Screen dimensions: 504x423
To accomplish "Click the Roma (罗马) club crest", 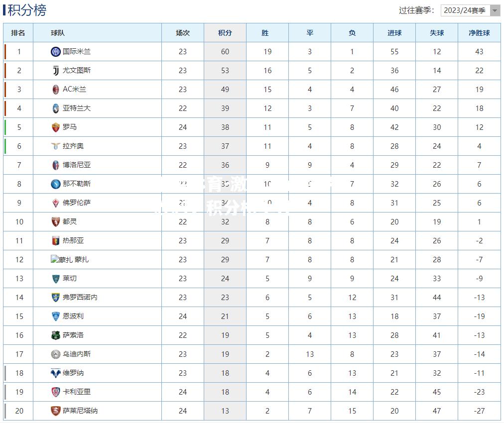I will (x=56, y=127).
